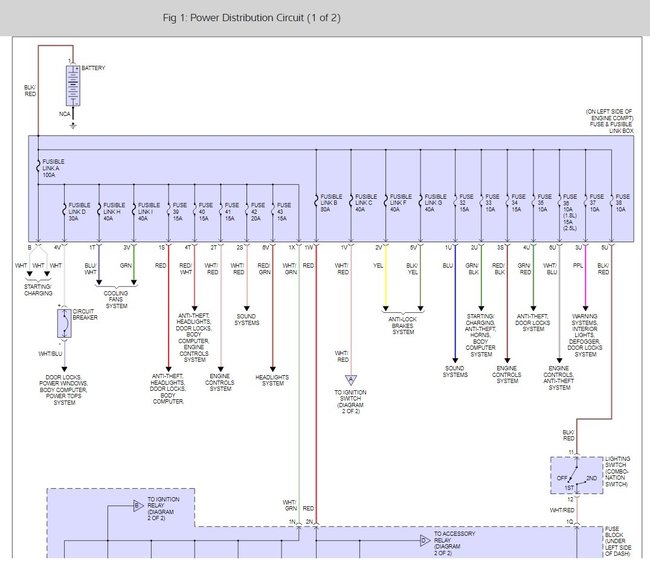Click the ANTI-LOCK BRAKES SYSTEM label
The width and height of the screenshot is (650, 563).
click(x=403, y=325)
